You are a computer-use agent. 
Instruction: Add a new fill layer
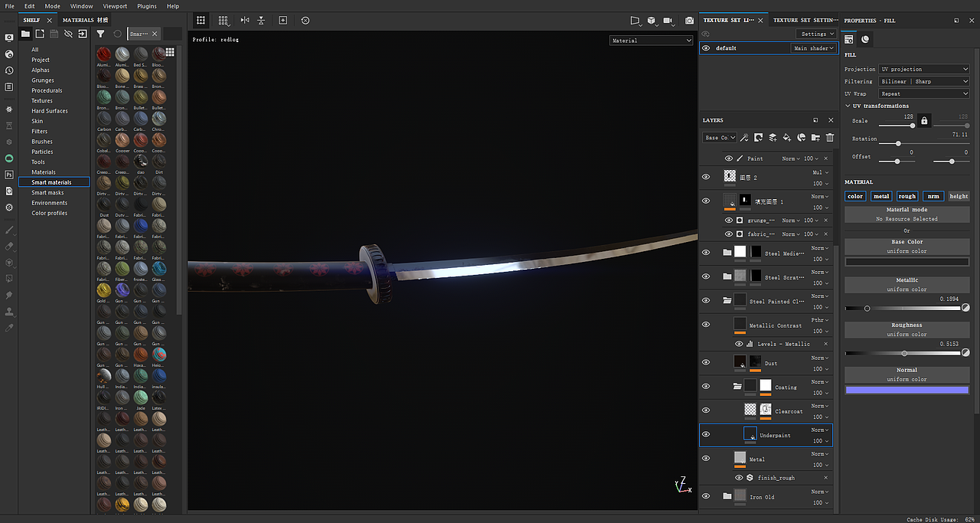(x=787, y=137)
